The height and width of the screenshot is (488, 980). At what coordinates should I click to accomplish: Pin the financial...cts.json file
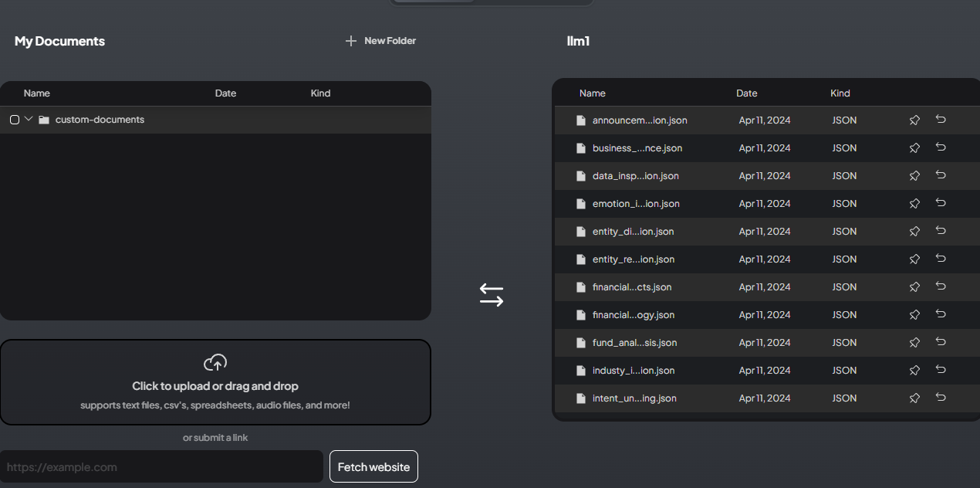click(x=914, y=286)
